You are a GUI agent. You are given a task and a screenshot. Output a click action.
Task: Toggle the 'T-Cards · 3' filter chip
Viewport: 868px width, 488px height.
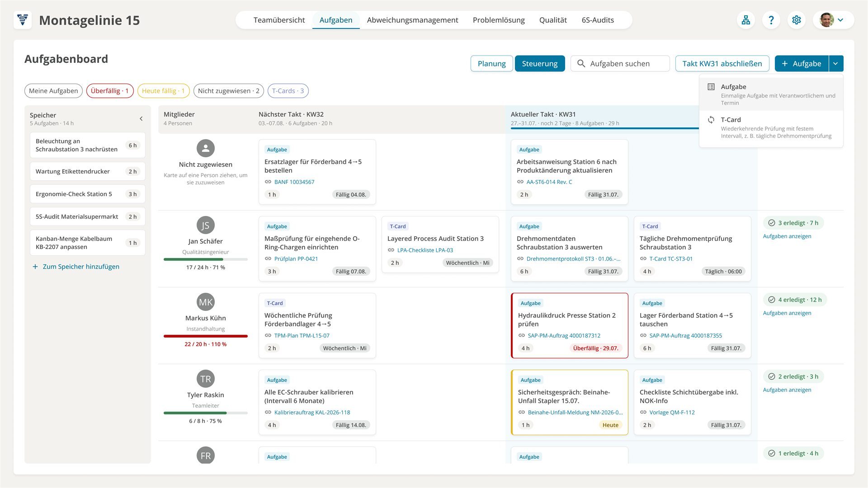point(288,91)
